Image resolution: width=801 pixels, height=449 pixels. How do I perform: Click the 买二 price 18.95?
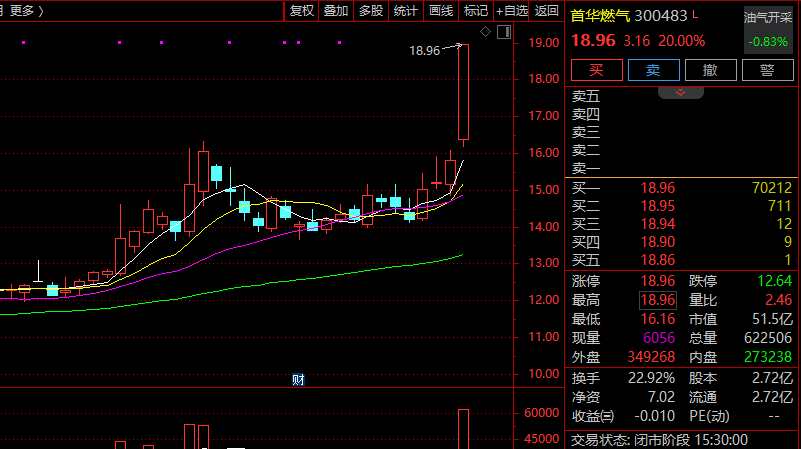tap(658, 206)
